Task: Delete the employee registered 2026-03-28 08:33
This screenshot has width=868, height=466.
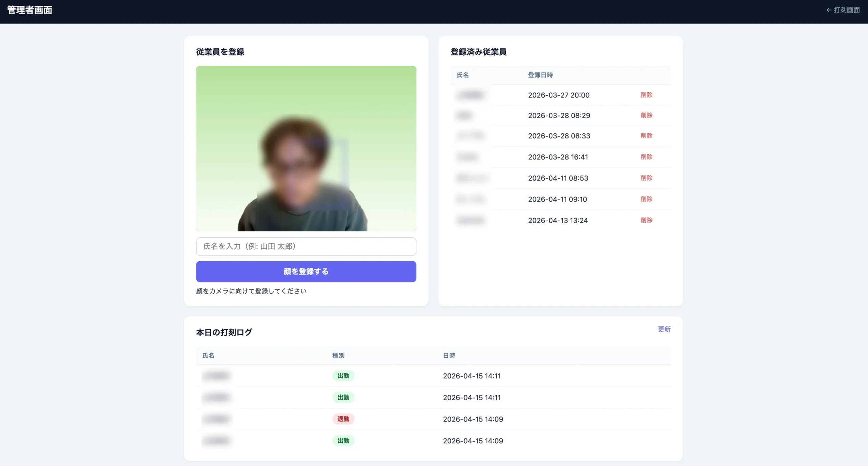Action: pos(646,136)
